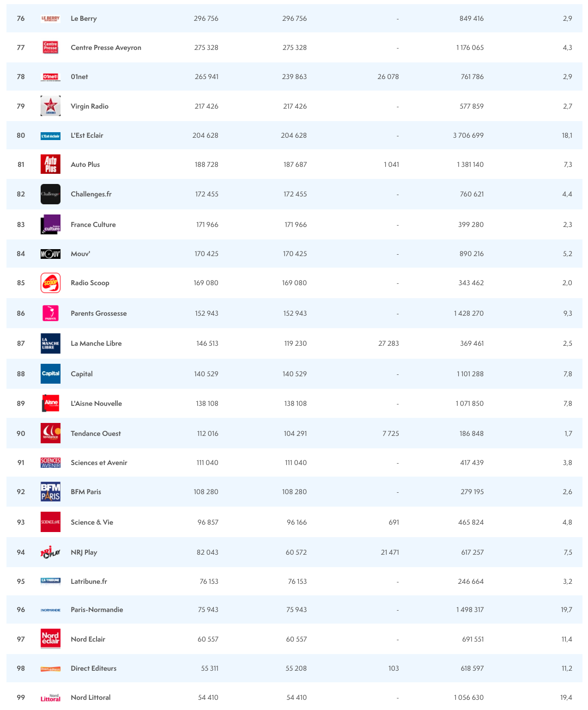Click the Auto Plus red logo

coord(50,165)
